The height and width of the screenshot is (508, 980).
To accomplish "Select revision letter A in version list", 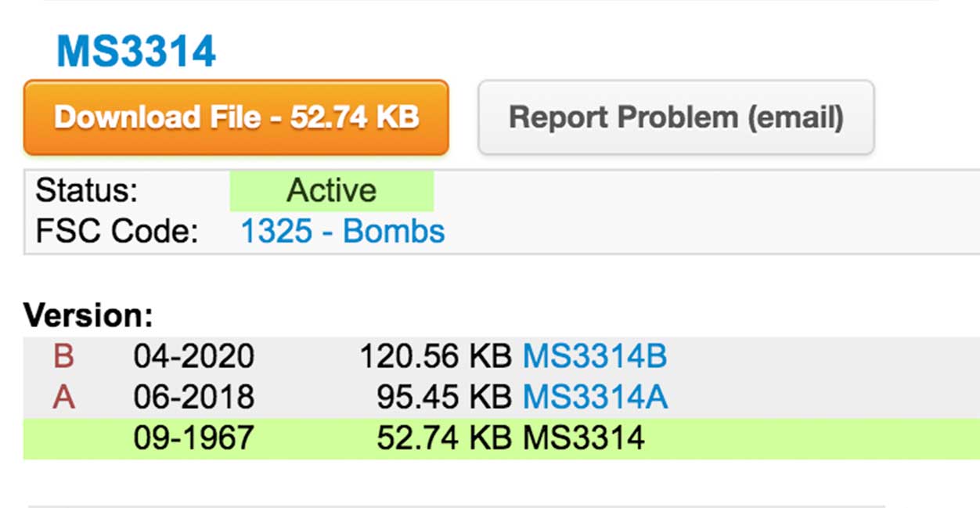I will [63, 398].
